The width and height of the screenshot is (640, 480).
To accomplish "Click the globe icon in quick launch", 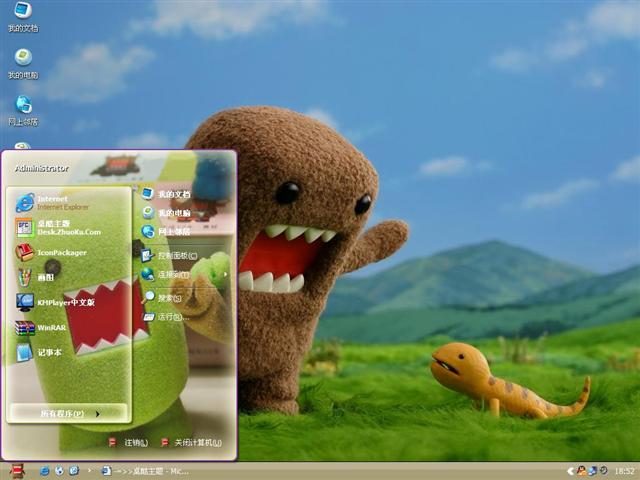I will [x=59, y=471].
